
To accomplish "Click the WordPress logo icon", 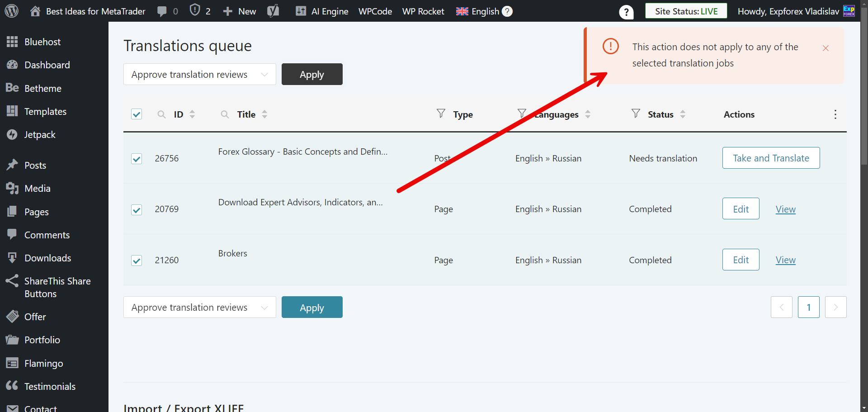I will tap(12, 11).
